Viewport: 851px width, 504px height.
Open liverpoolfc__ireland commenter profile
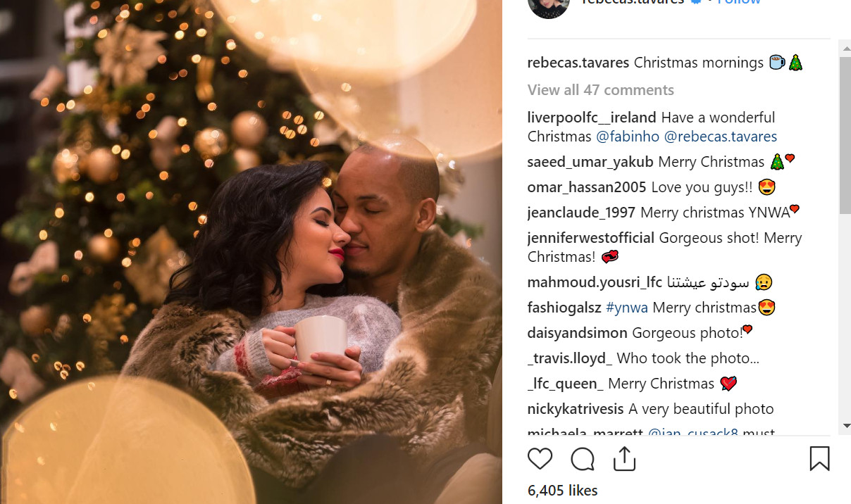[592, 118]
